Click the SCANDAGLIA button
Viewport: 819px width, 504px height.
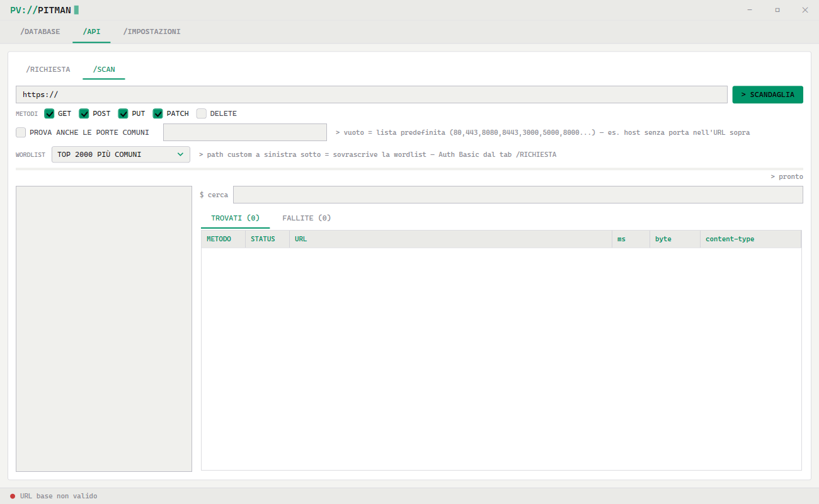[x=767, y=94]
